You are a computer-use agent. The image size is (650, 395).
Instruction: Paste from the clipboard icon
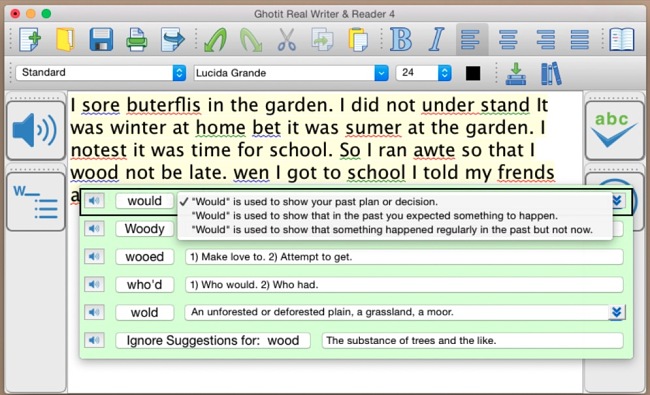point(358,40)
